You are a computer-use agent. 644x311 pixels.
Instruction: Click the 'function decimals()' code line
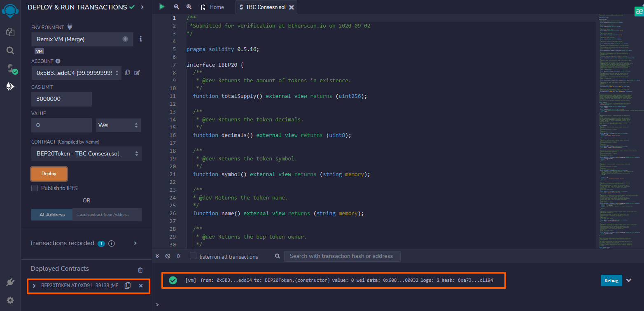click(272, 135)
